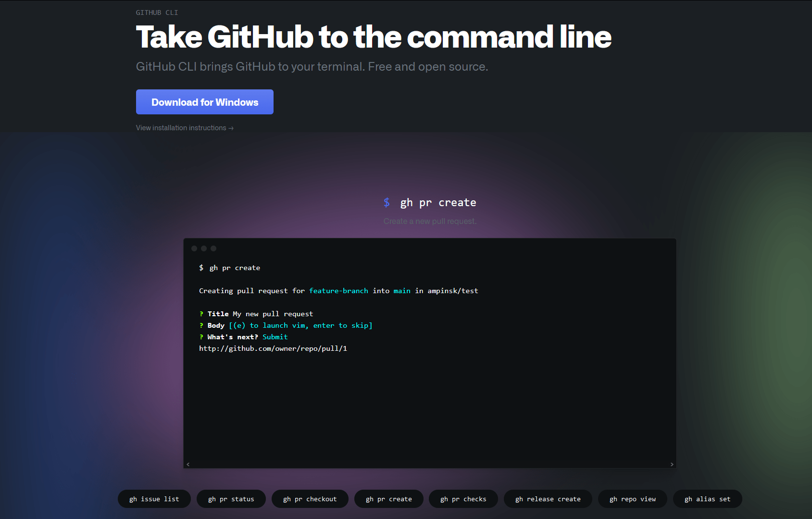Click ampinsk/test in the terminal output
The height and width of the screenshot is (519, 812).
(x=453, y=291)
